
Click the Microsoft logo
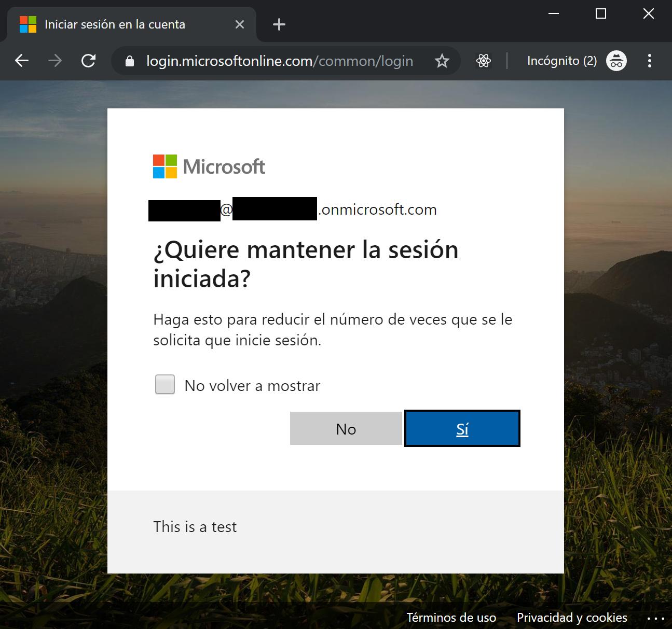tap(209, 166)
